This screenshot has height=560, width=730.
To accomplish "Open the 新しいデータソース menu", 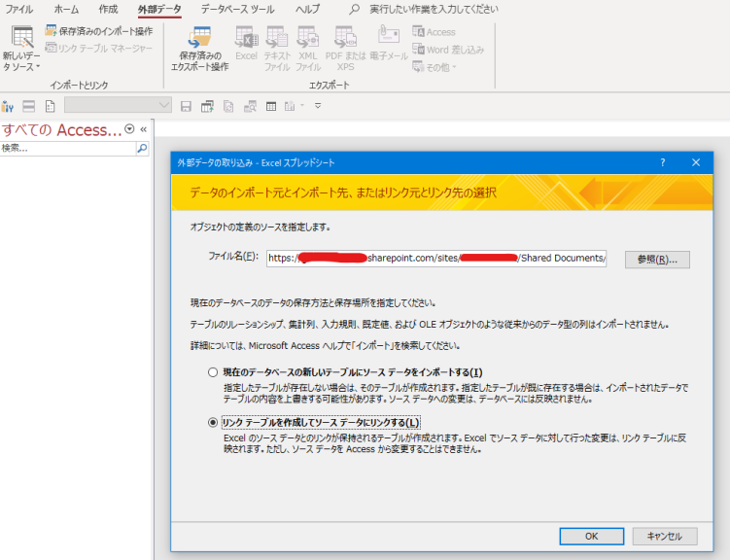I will (22, 49).
